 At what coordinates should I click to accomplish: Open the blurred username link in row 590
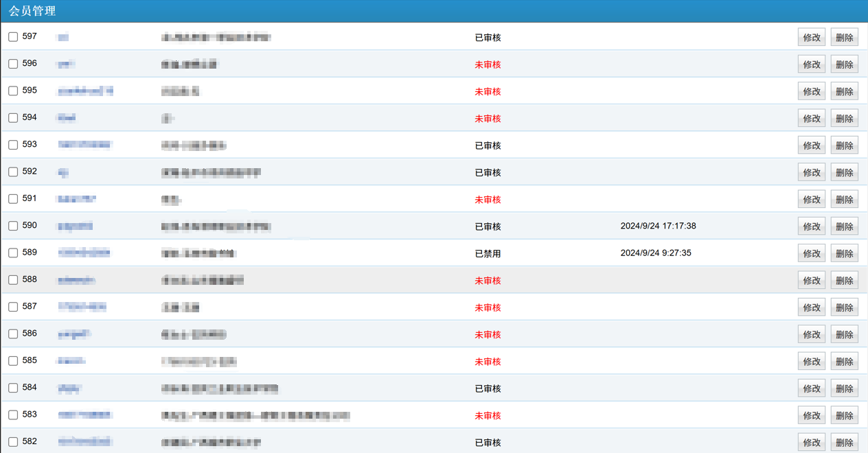tap(75, 226)
